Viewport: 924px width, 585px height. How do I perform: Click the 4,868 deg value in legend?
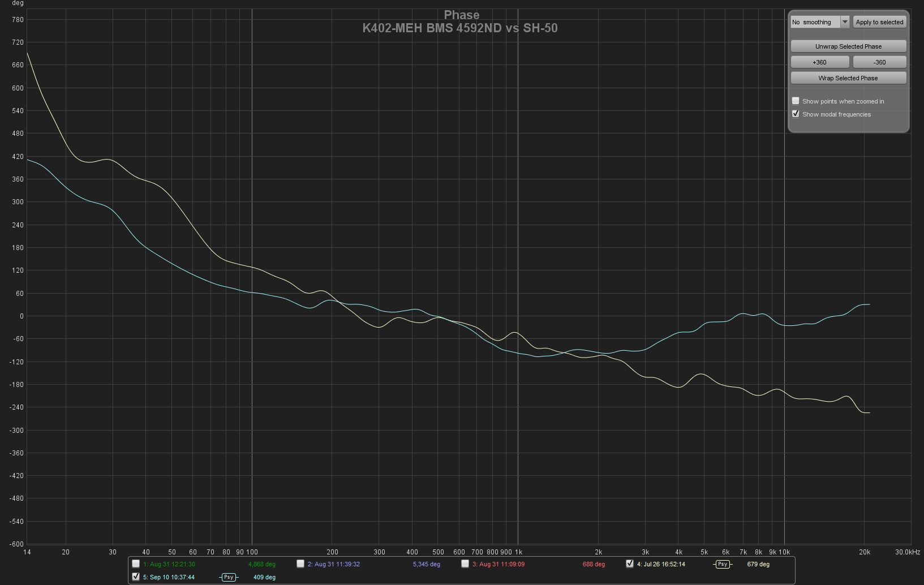tap(262, 564)
